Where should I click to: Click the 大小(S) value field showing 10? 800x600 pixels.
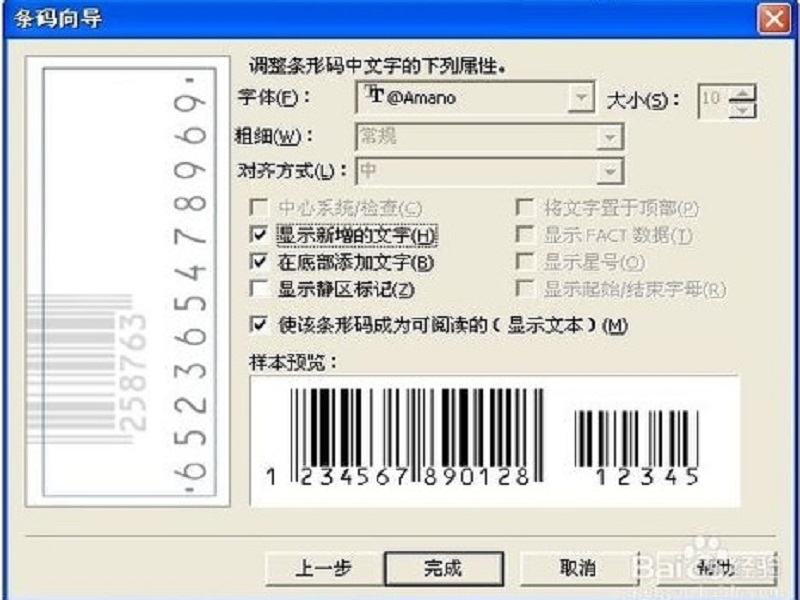tap(714, 101)
